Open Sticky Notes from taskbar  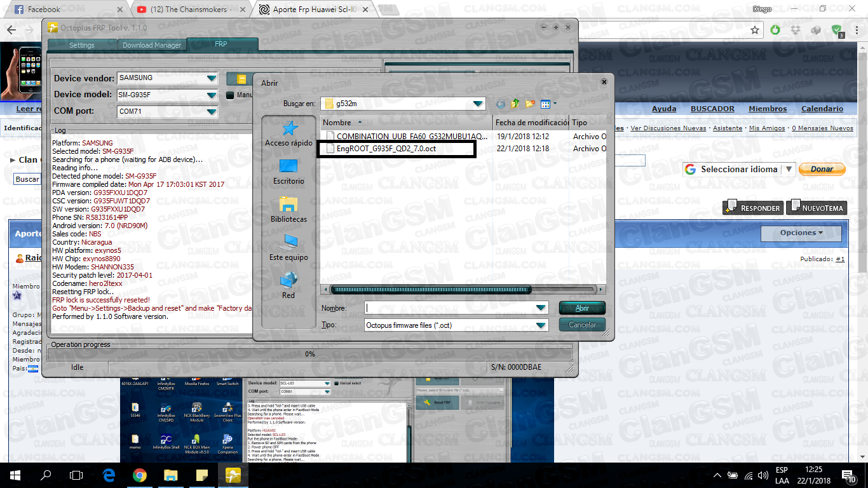coord(201,475)
